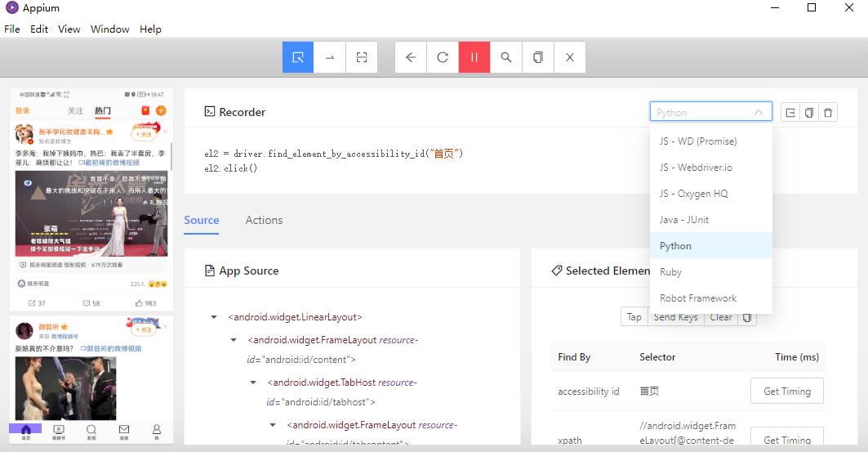Refresh source and screenshot
868x452 pixels.
(443, 57)
